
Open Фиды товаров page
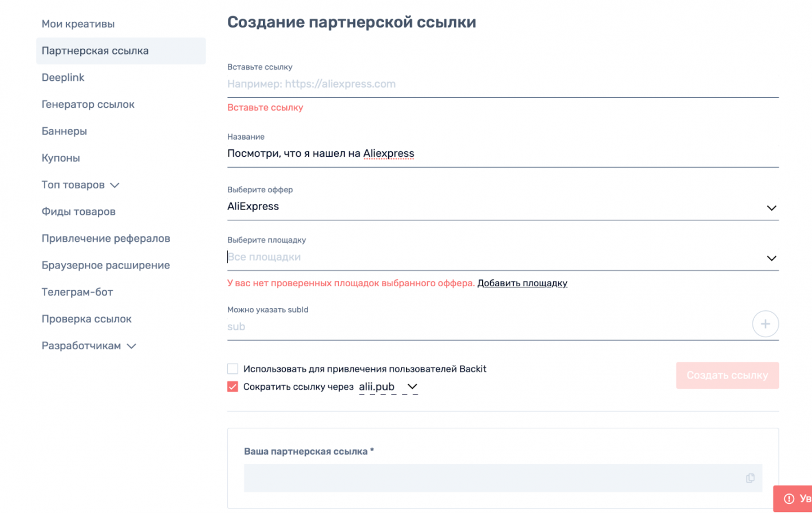tap(78, 212)
